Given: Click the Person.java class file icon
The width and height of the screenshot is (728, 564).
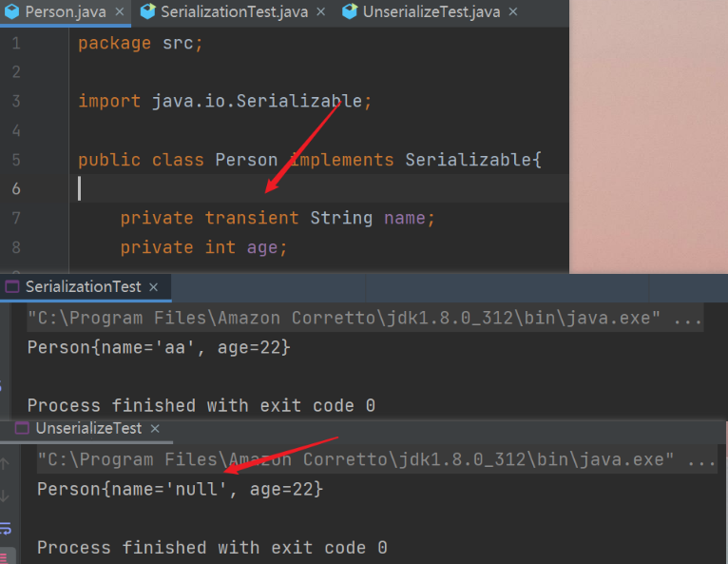Looking at the screenshot, I should pos(11,12).
